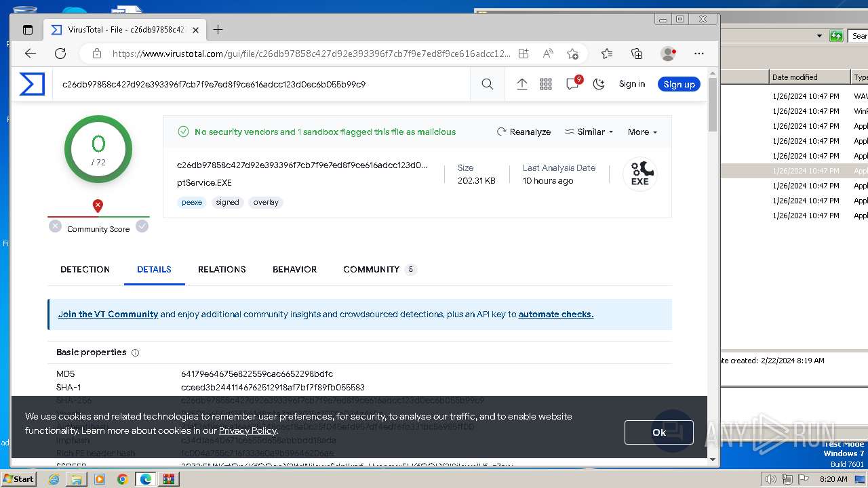This screenshot has width=868, height=488.
Task: Click the Basic properties info icon
Action: click(x=135, y=352)
